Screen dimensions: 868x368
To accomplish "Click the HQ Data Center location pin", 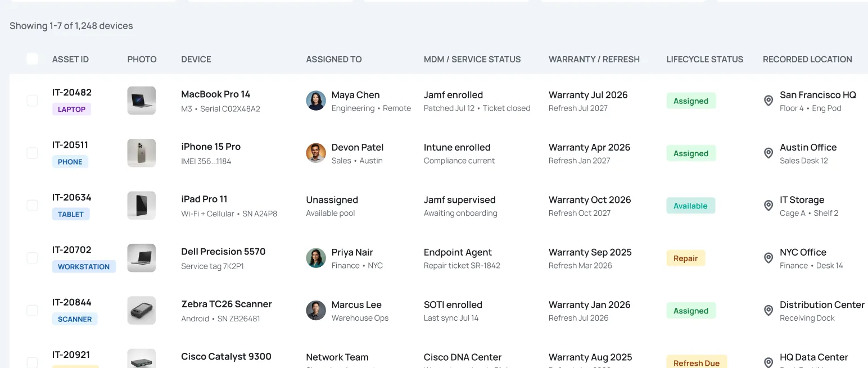I will (x=768, y=362).
